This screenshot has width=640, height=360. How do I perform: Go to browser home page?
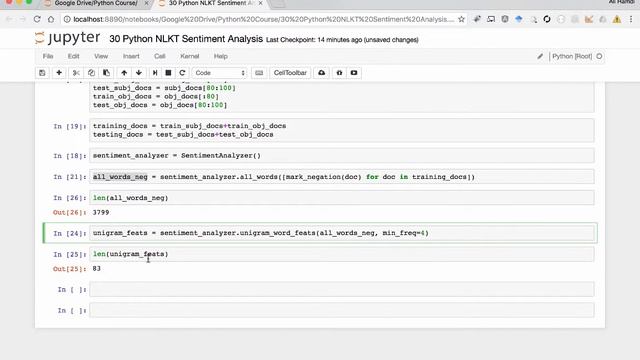click(51, 19)
